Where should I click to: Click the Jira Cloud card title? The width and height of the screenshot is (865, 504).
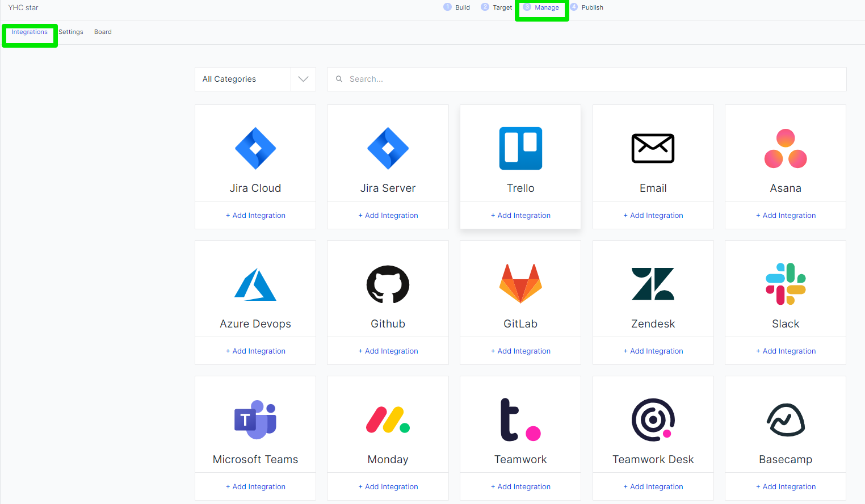tap(255, 188)
